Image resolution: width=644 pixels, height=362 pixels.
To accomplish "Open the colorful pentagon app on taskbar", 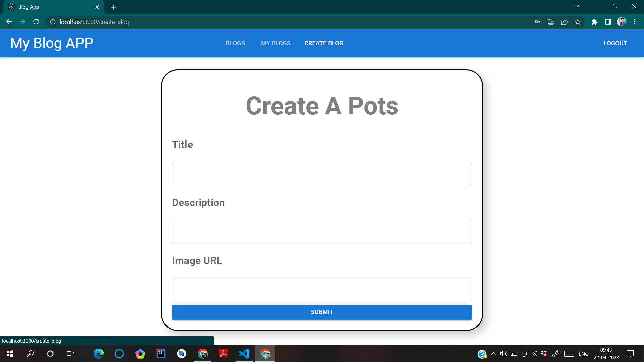I will tap(140, 354).
